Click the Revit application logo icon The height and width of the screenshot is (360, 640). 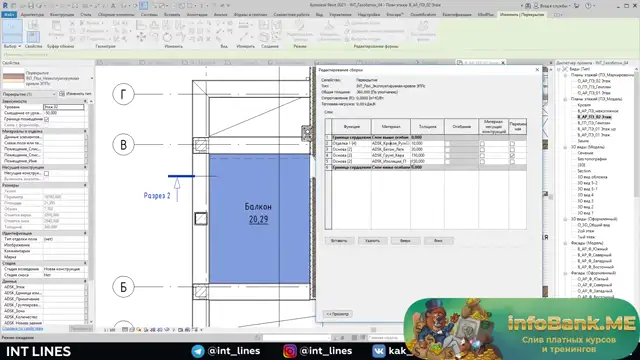click(x=5, y=6)
